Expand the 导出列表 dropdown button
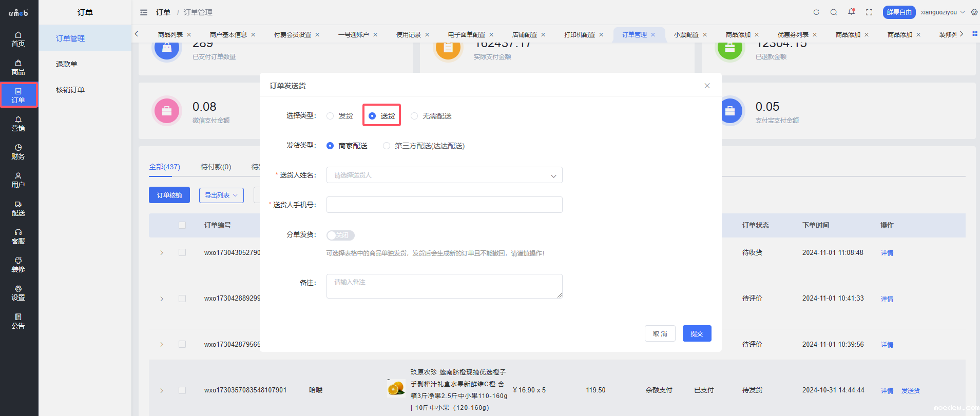The image size is (980, 416). click(221, 195)
